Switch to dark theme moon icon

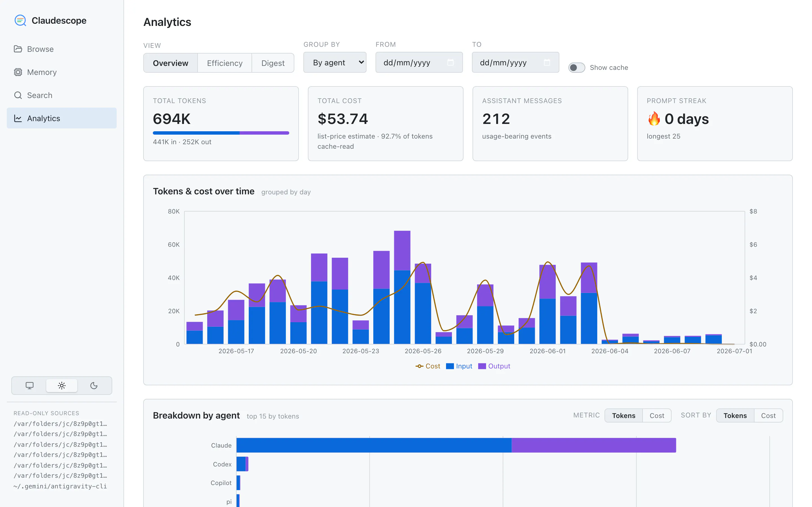click(x=94, y=386)
